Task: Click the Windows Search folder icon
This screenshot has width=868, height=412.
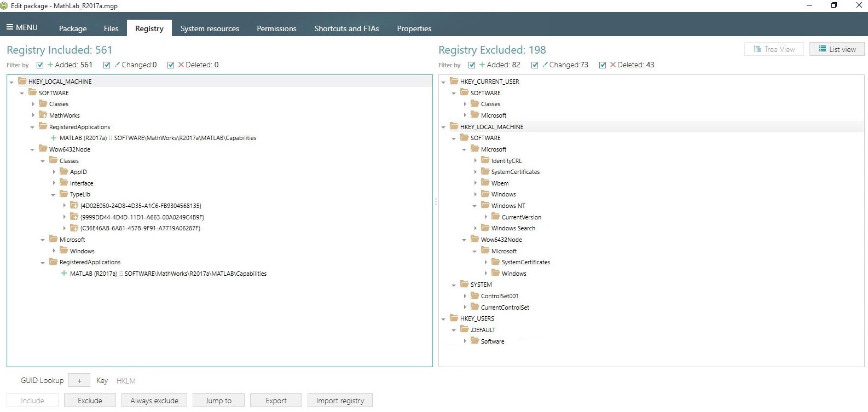Action: tap(485, 228)
